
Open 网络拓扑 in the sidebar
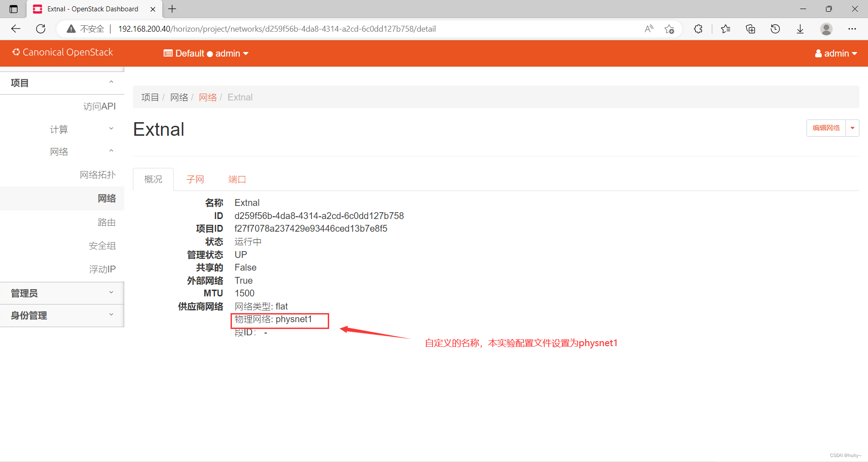98,175
